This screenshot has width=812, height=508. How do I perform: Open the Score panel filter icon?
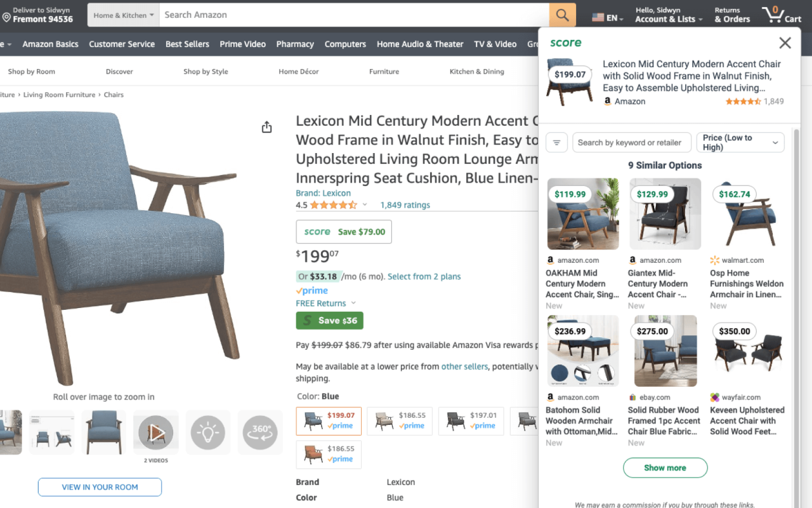(x=556, y=143)
